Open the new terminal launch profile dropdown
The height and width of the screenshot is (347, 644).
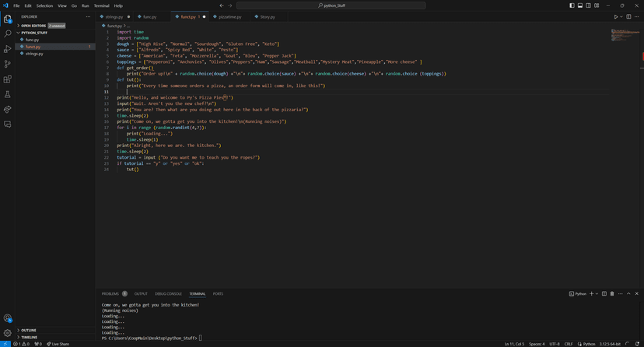click(x=597, y=293)
